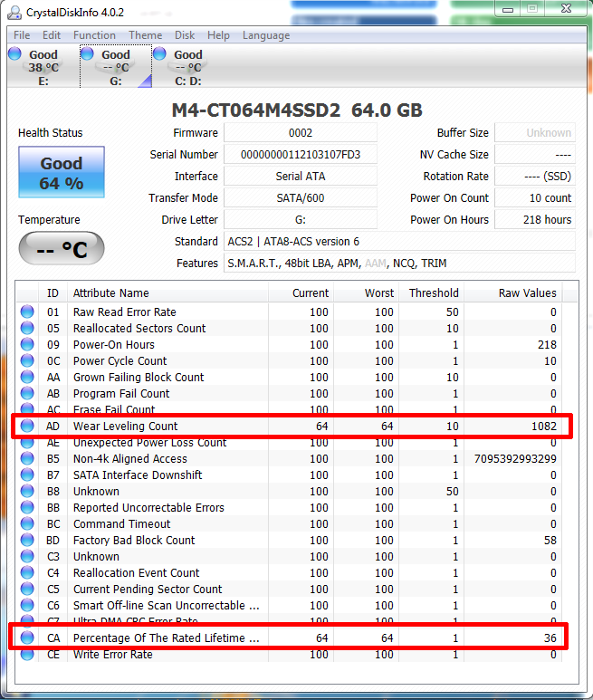The image size is (593, 700).
Task: Click the model title M4-CT064M4SSD2 64.0 GB
Action: tap(297, 110)
